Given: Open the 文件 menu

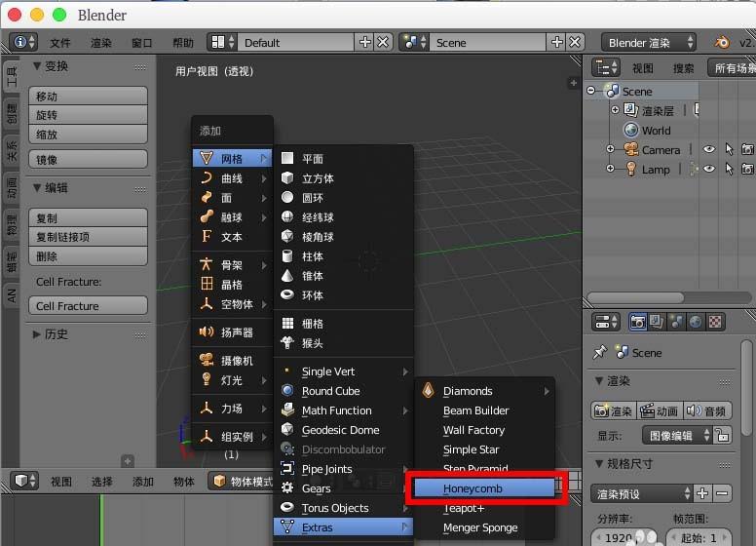Looking at the screenshot, I should click(60, 43).
